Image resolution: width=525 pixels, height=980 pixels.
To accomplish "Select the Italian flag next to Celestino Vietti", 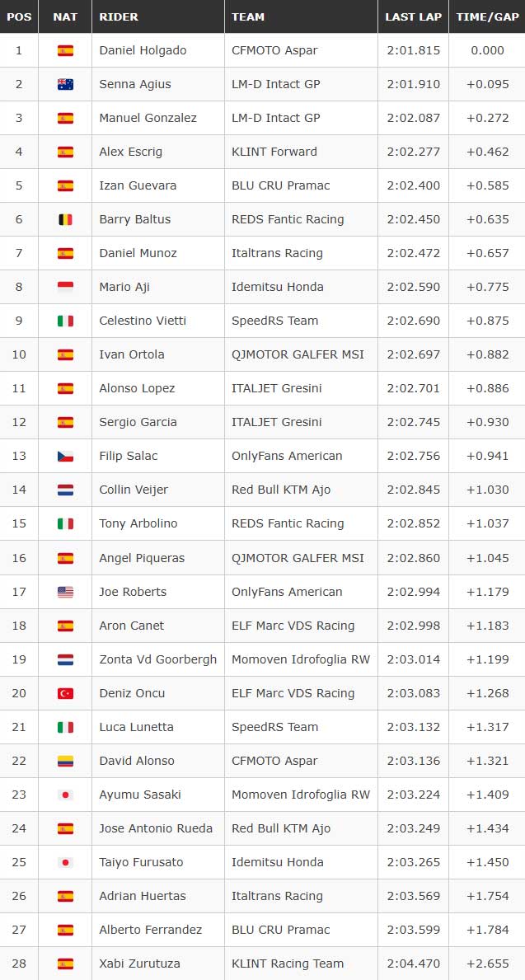I will pos(65,321).
